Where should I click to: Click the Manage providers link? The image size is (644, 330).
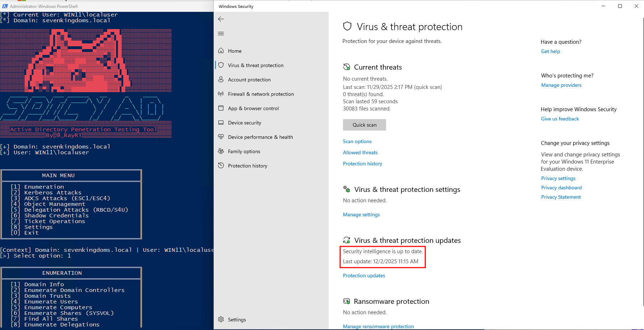pyautogui.click(x=561, y=85)
